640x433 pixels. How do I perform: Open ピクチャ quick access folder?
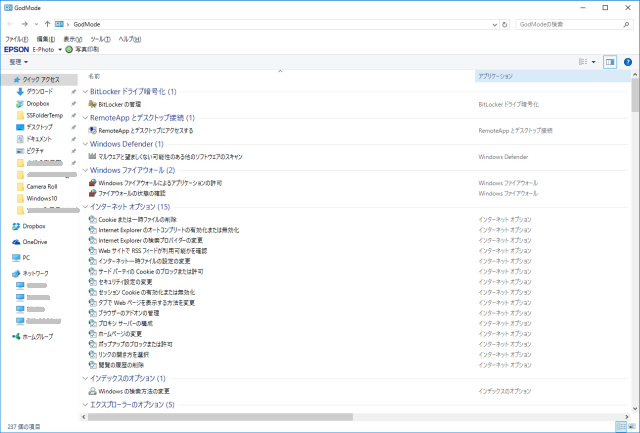tap(35, 151)
